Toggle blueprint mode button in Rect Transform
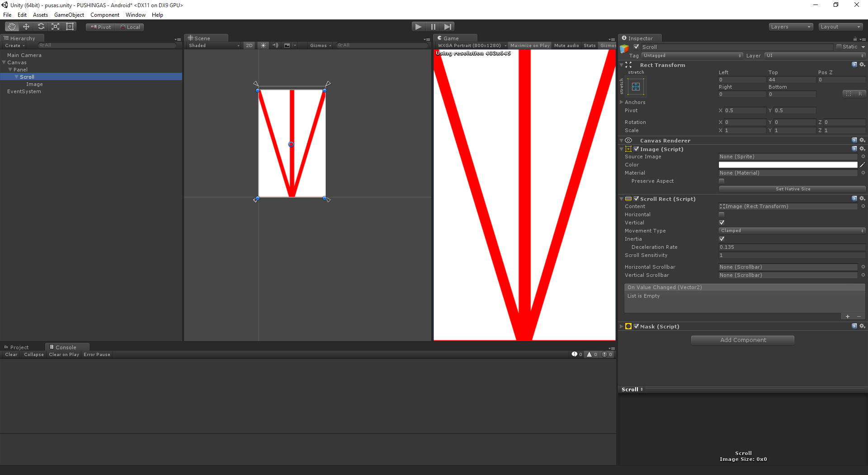This screenshot has width=868, height=475. pos(849,94)
